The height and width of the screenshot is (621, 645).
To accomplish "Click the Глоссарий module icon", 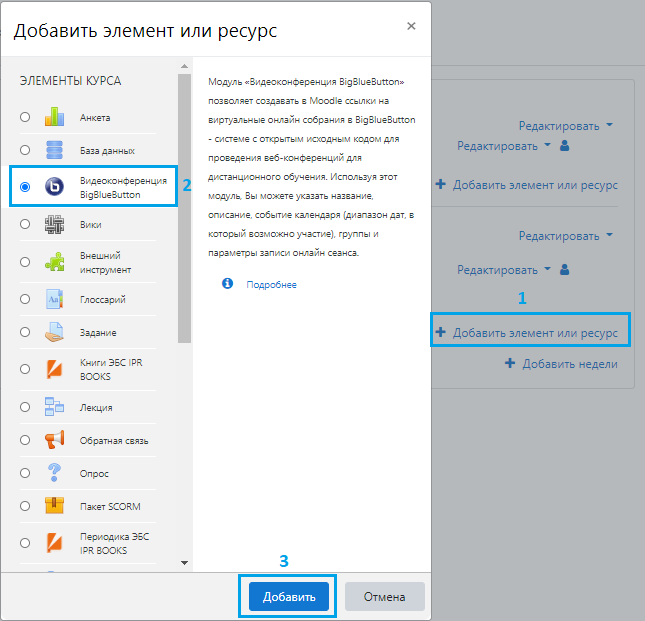I will point(54,299).
